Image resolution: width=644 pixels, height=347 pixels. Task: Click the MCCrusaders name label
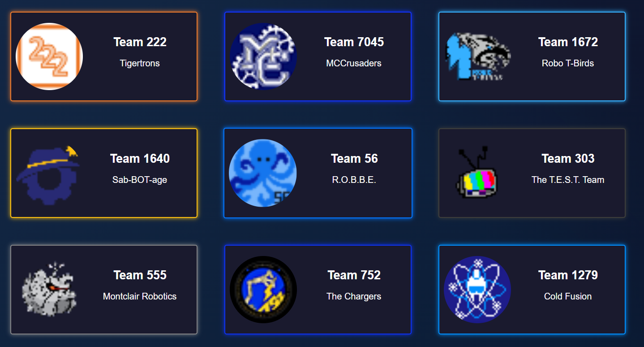pyautogui.click(x=354, y=63)
